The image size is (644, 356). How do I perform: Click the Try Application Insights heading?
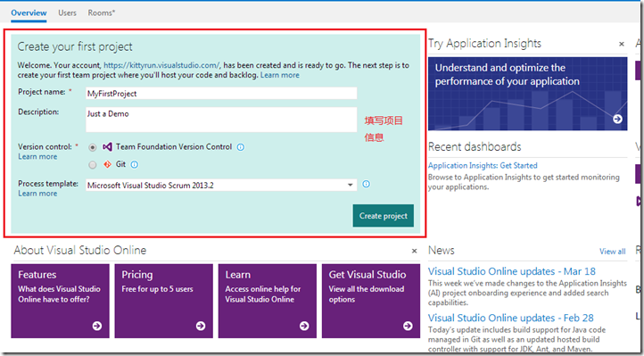click(x=484, y=44)
